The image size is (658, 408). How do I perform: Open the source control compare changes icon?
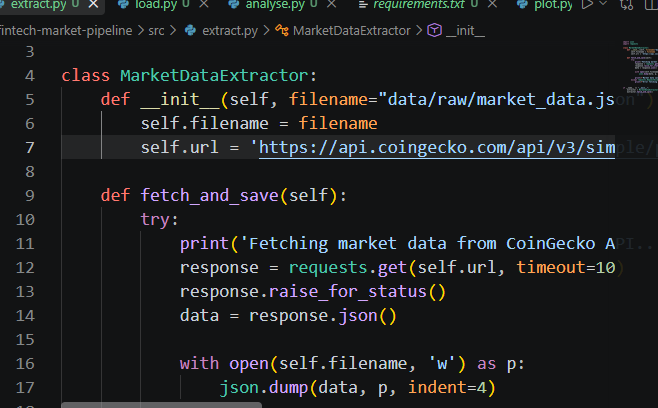point(627,5)
